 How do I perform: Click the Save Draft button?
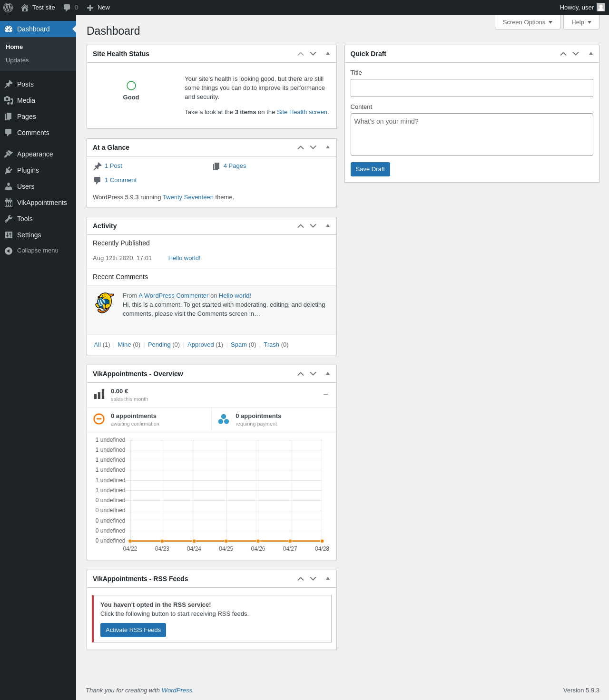(370, 169)
